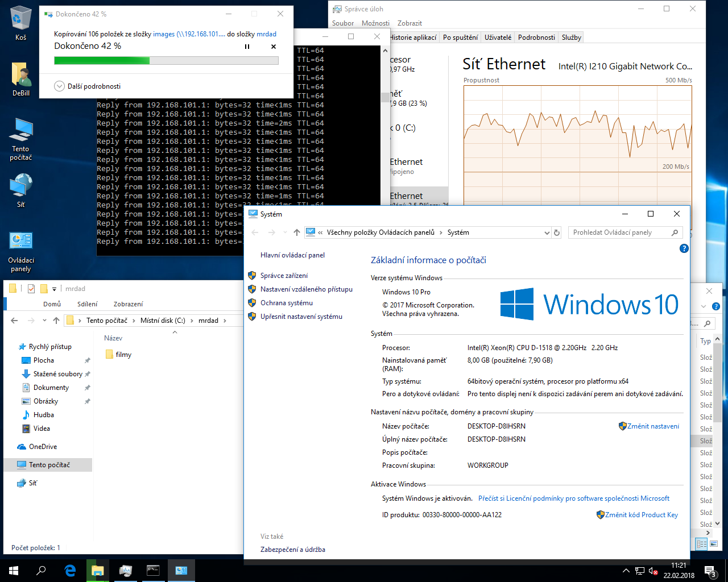Open the Možnosti menu in Task Manager
The height and width of the screenshot is (582, 728).
376,23
